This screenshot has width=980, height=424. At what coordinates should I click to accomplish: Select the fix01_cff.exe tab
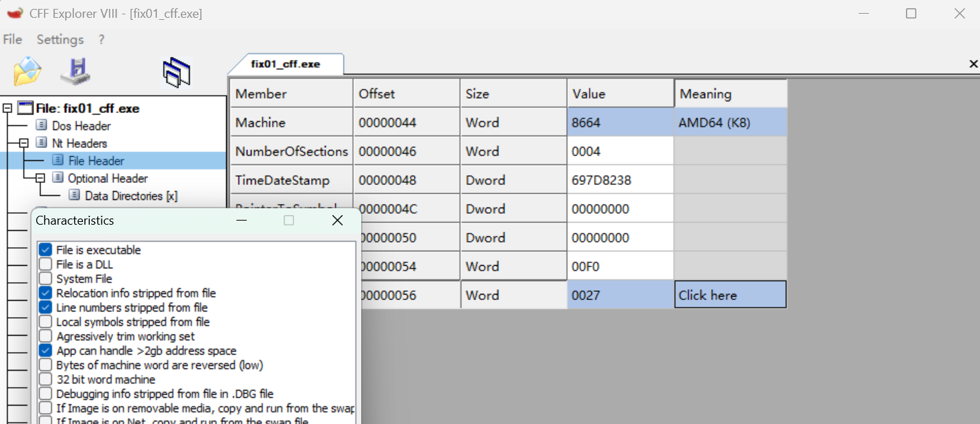[285, 64]
